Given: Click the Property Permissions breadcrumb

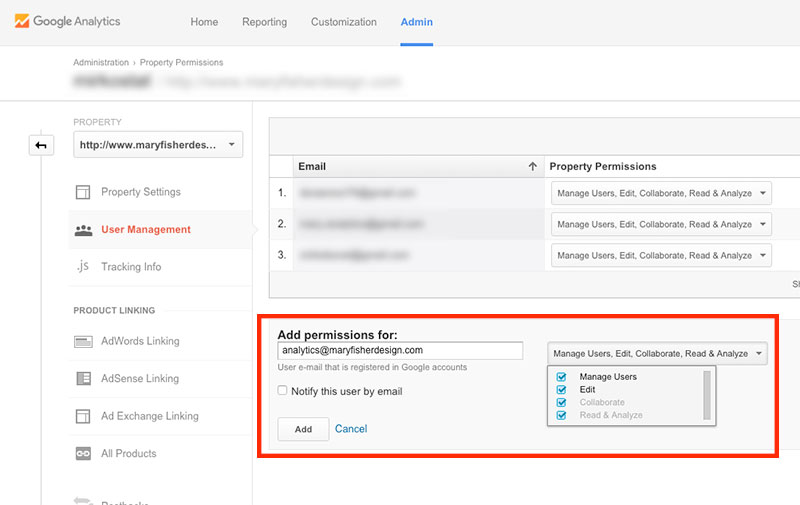Looking at the screenshot, I should tap(182, 62).
